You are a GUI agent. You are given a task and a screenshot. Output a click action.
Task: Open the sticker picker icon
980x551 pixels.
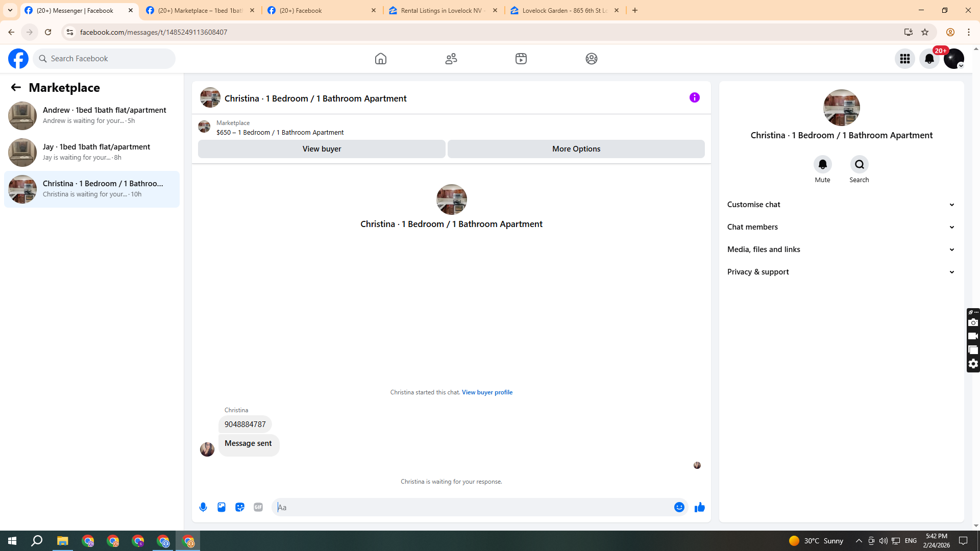240,507
